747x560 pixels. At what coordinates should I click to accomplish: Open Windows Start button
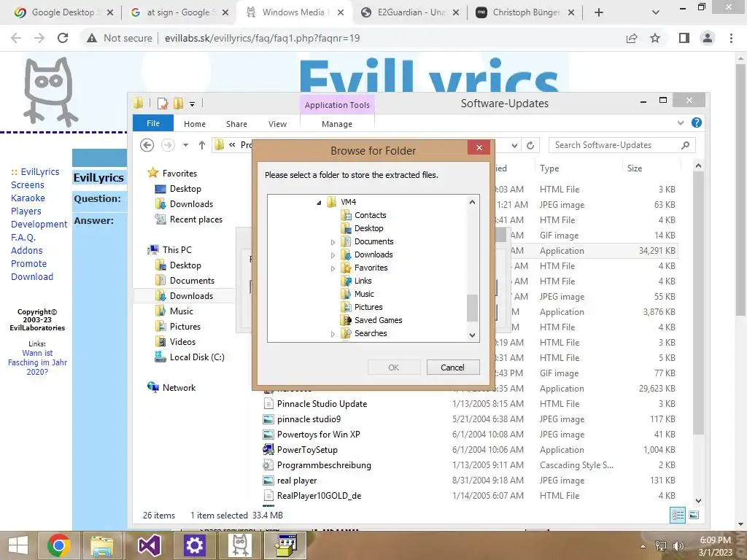pos(18,545)
